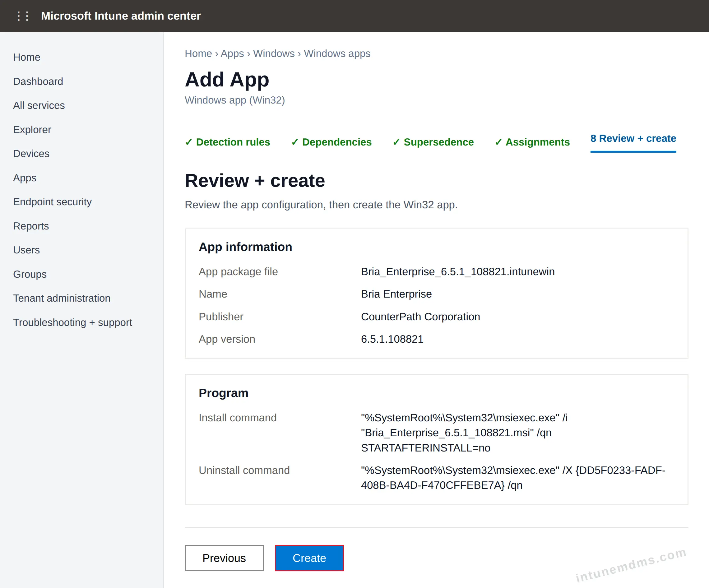Open Apps in the sidebar
Image resolution: width=709 pixels, height=588 pixels.
pyautogui.click(x=25, y=178)
